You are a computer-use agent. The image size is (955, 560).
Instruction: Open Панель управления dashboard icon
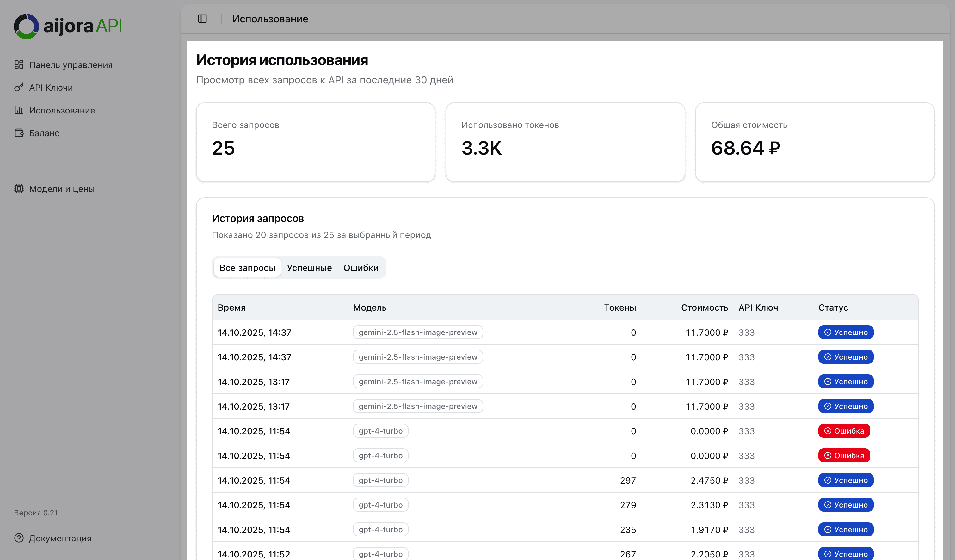click(19, 65)
